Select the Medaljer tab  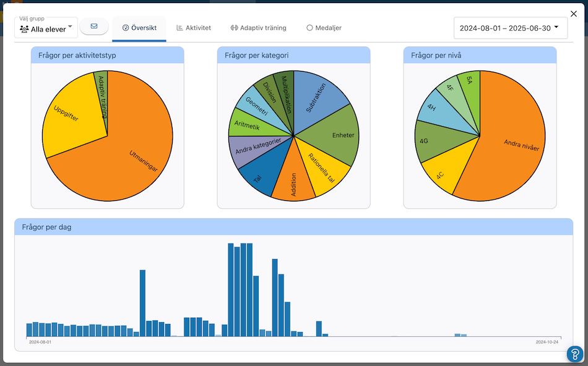(x=324, y=28)
